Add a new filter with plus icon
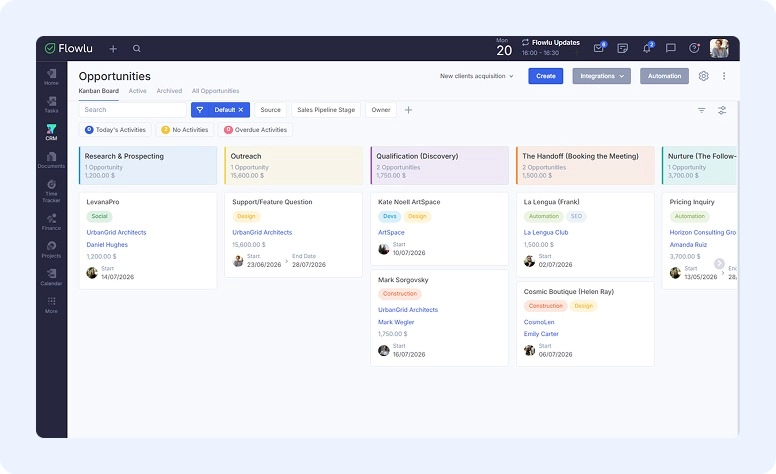 coord(408,110)
